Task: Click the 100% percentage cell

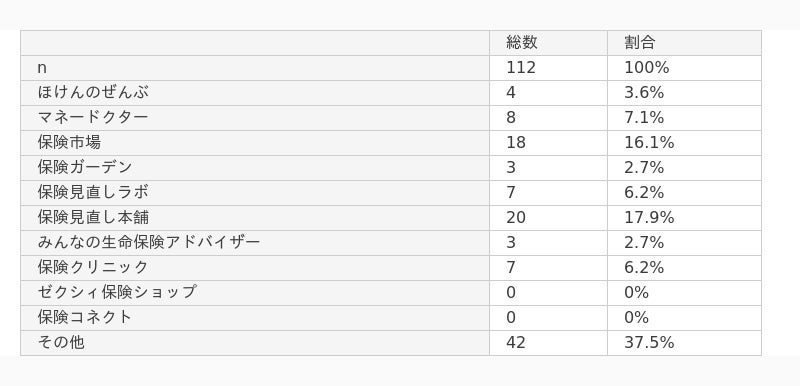Action: 646,68
